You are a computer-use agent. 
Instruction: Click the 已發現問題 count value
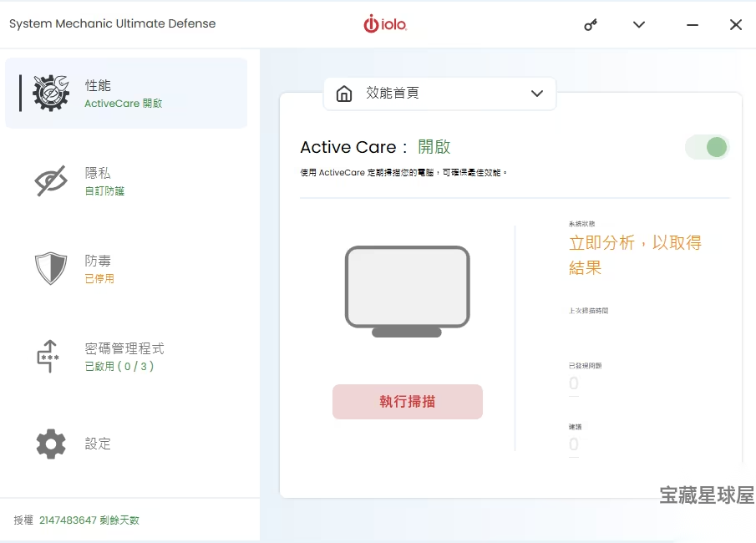coord(573,383)
